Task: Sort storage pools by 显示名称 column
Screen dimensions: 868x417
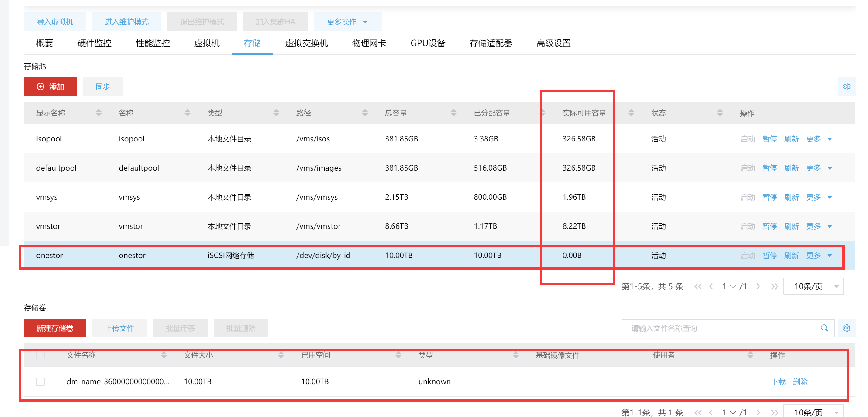Action: coord(98,113)
